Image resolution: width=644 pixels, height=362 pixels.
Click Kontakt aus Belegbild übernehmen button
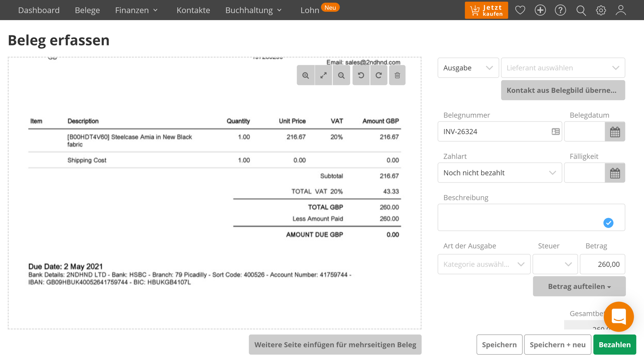point(563,90)
